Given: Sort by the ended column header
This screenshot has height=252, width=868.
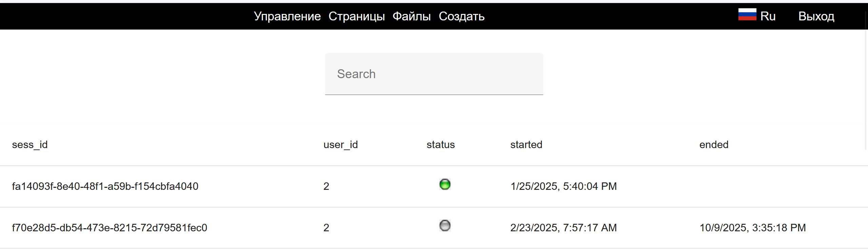Looking at the screenshot, I should tap(714, 145).
